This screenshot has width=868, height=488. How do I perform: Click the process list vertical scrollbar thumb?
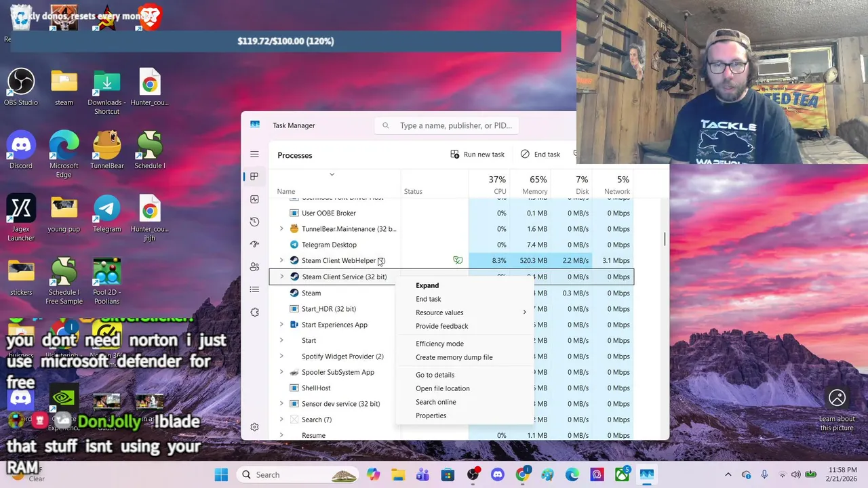pos(665,239)
